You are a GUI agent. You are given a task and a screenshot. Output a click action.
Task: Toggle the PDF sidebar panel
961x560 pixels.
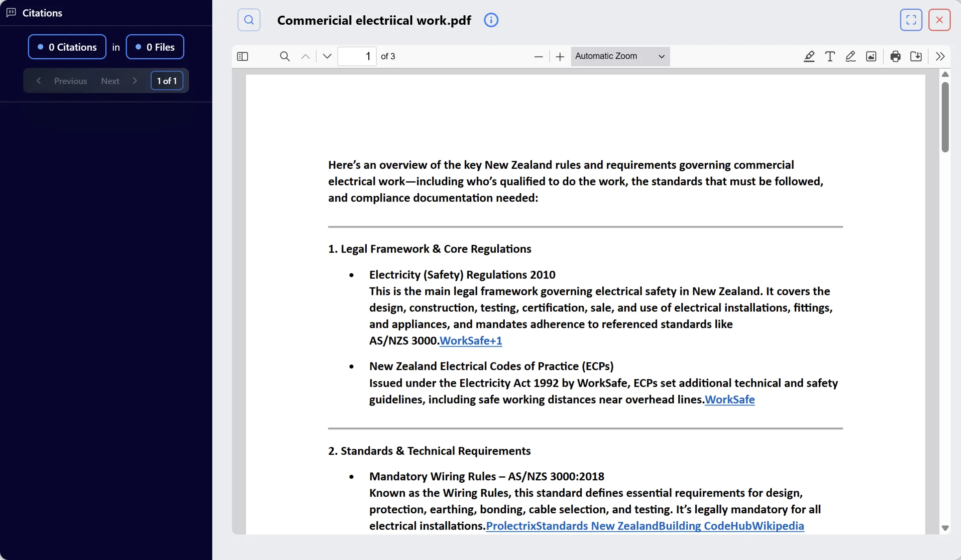click(242, 56)
